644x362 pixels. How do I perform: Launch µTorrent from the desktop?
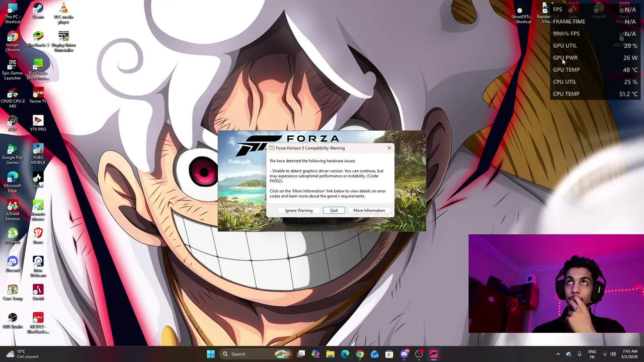click(13, 236)
